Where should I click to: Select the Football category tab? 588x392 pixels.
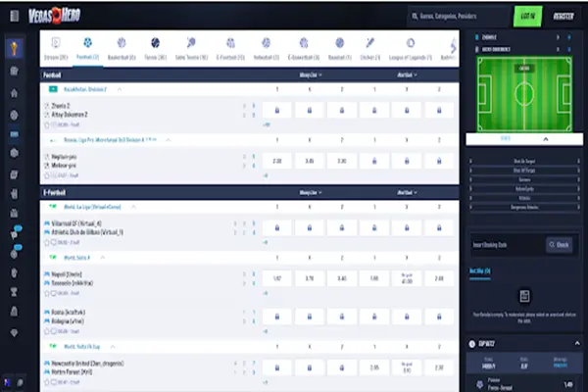point(87,48)
